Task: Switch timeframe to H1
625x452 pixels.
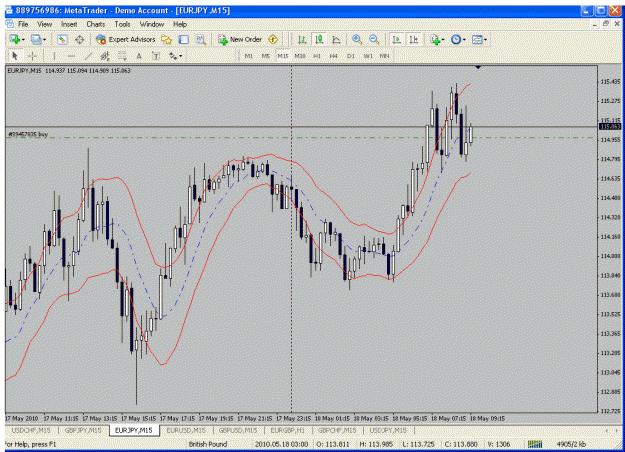Action: [x=317, y=56]
